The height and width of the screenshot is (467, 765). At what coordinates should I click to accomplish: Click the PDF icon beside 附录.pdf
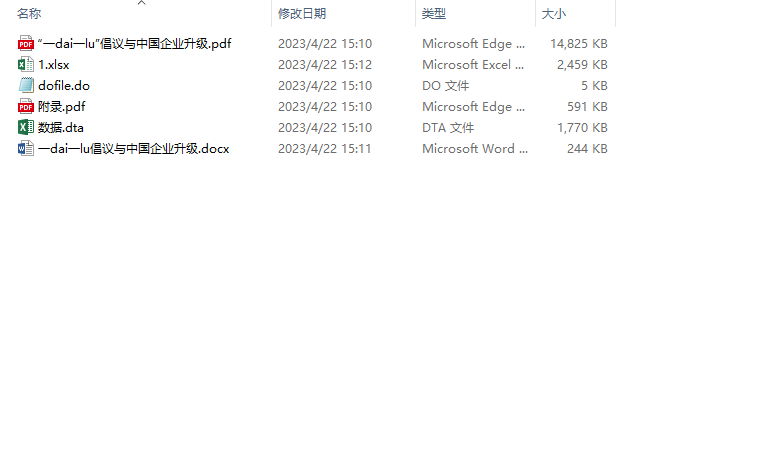click(25, 106)
